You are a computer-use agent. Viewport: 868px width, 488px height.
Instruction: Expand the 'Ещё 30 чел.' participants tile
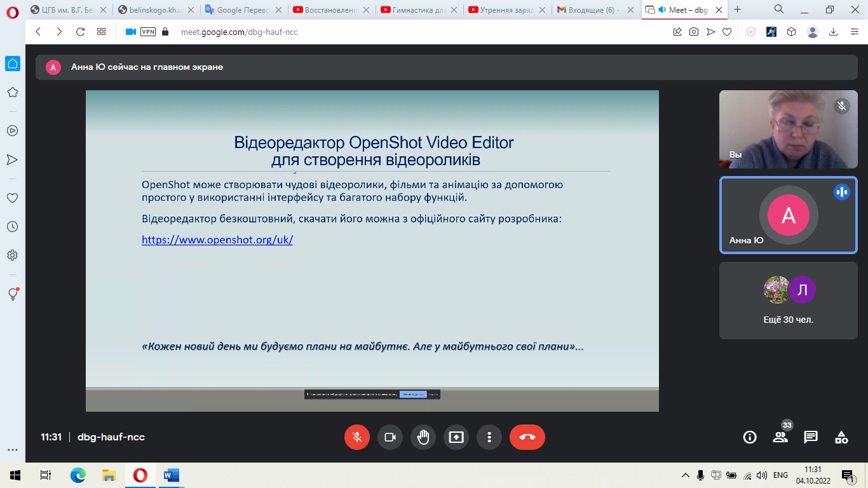pos(788,301)
